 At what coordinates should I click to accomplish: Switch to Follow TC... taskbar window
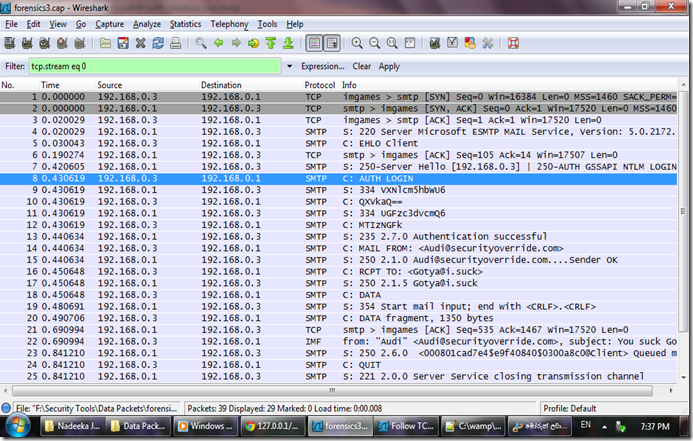pyautogui.click(x=407, y=426)
